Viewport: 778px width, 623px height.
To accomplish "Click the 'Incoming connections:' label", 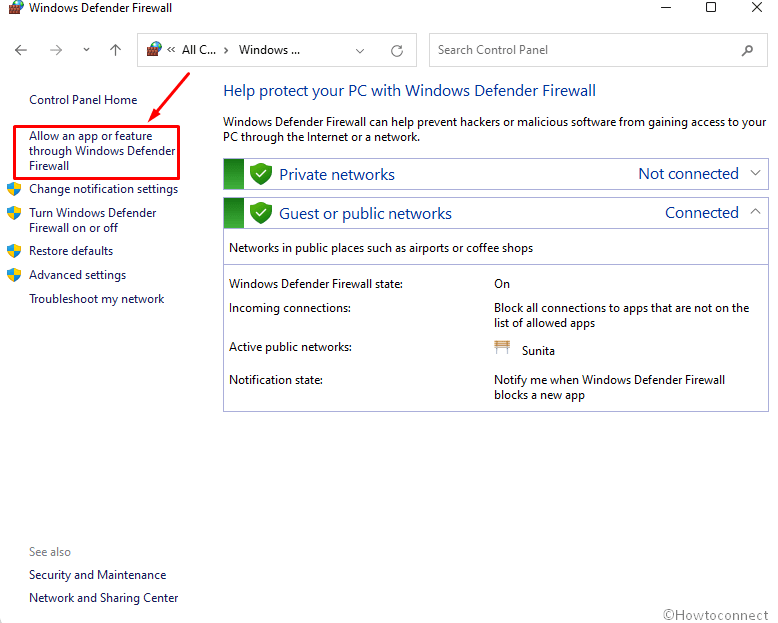I will point(290,308).
